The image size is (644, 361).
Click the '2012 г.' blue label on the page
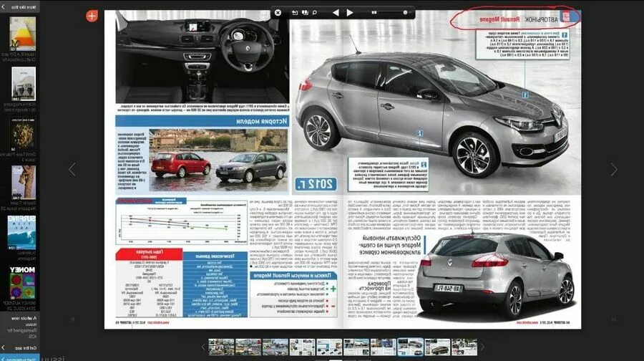tap(316, 184)
